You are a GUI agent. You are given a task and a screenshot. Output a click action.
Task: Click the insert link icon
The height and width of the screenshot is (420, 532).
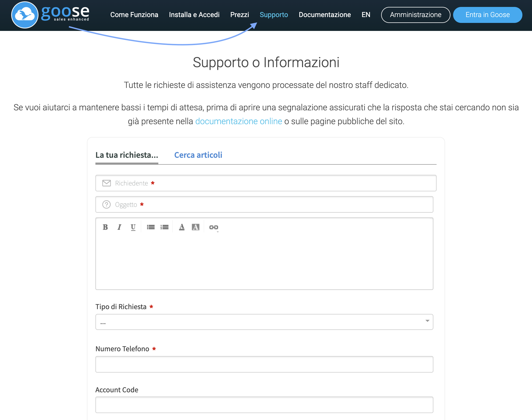pos(213,227)
